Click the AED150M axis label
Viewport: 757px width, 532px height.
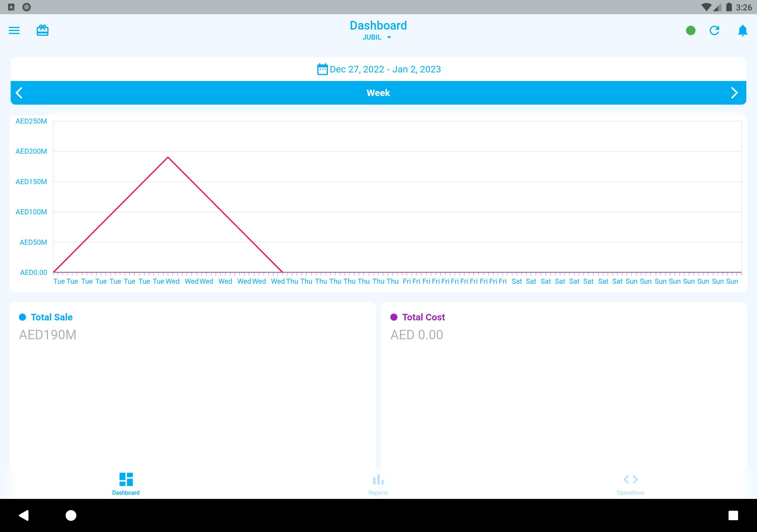(31, 181)
